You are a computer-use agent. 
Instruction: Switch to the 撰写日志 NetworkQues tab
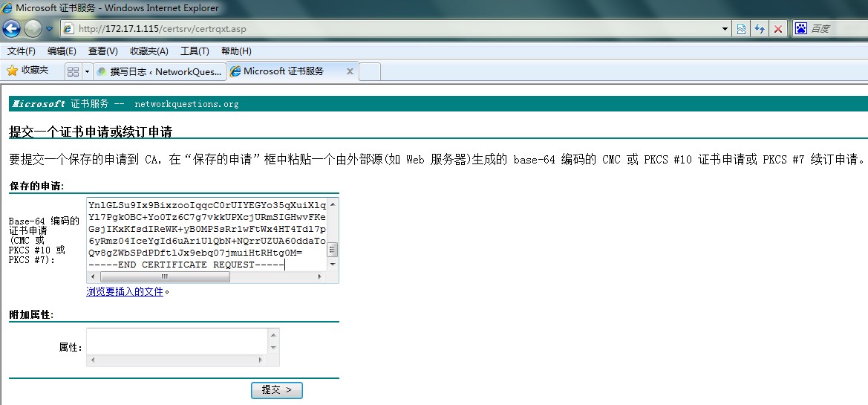(x=160, y=71)
